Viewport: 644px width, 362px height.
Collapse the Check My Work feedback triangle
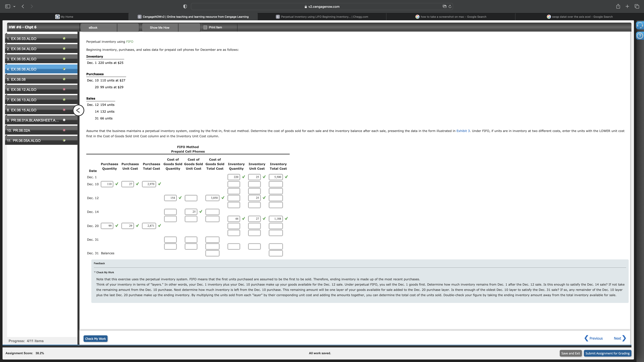95,272
